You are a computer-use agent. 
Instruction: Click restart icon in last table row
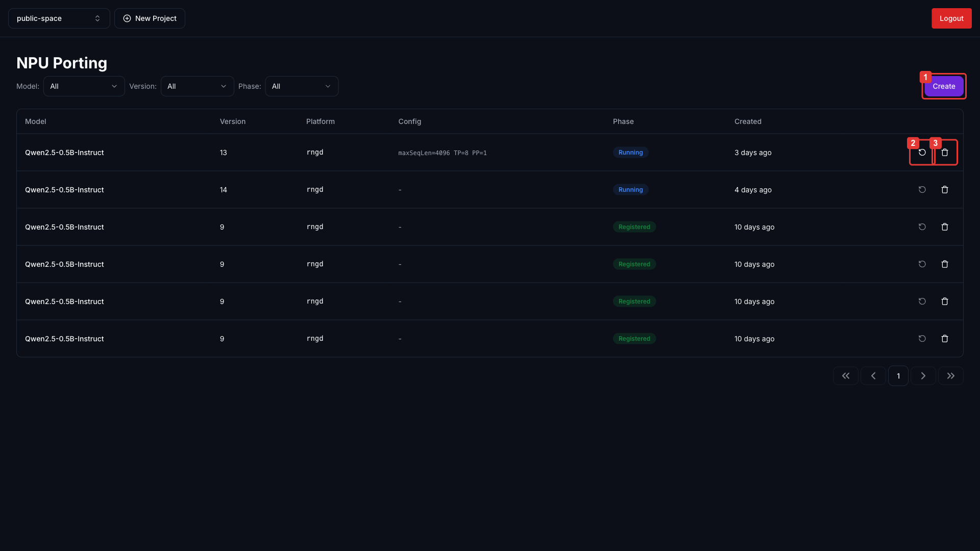coord(922,339)
